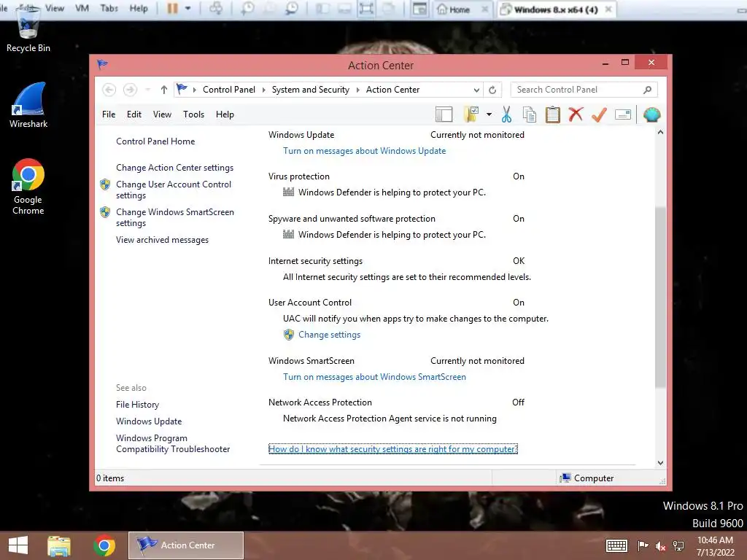
Task: Click the Up one level arrow
Action: (x=164, y=90)
